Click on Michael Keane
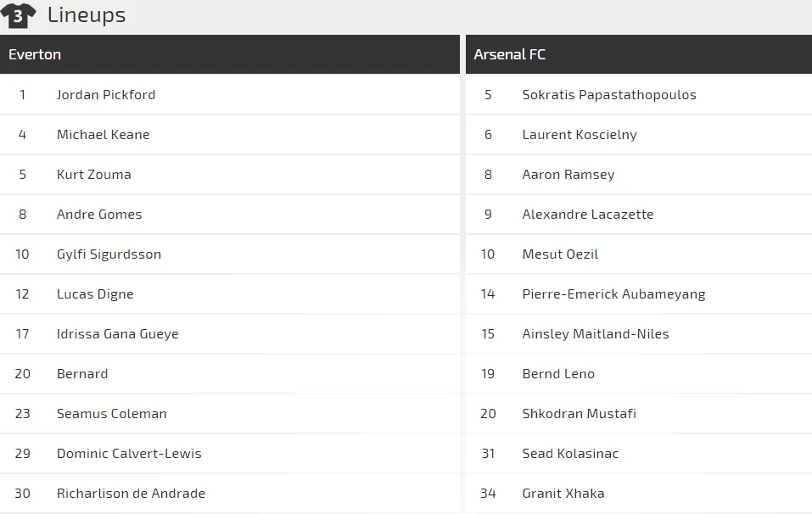Viewport: 812px width, 514px height. pyautogui.click(x=104, y=135)
